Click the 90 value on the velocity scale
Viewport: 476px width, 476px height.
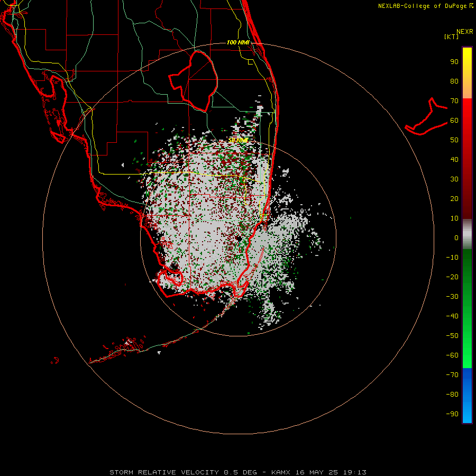[454, 62]
